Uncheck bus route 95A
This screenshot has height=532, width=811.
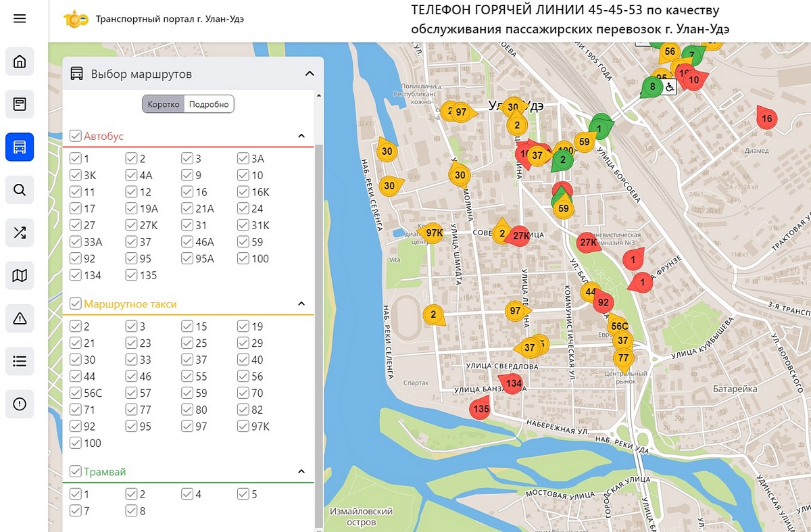coord(187,259)
